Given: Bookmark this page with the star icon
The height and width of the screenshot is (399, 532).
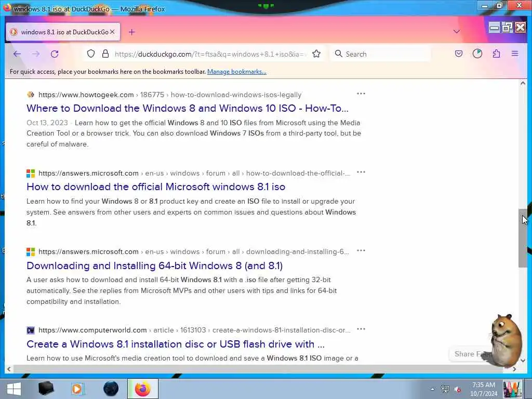Looking at the screenshot, I should pyautogui.click(x=316, y=54).
